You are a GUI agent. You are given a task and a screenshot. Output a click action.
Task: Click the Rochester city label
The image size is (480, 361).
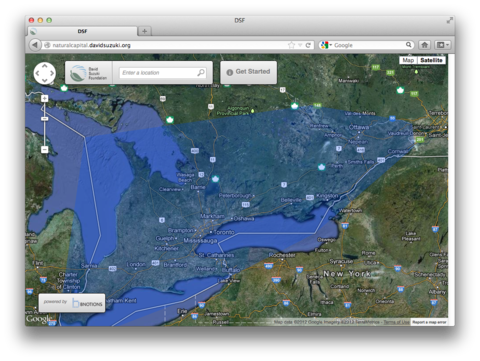pyautogui.click(x=282, y=255)
